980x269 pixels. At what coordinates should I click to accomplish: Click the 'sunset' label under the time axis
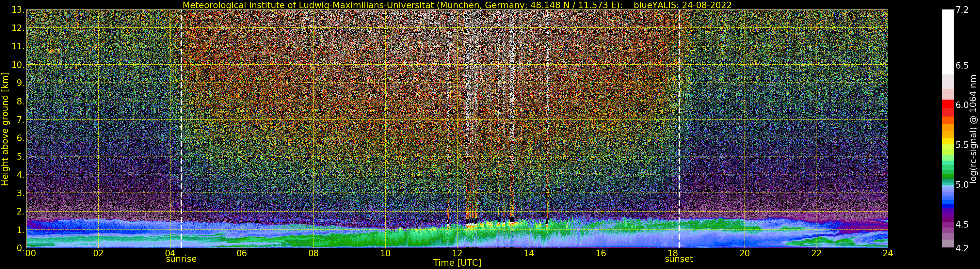(679, 259)
